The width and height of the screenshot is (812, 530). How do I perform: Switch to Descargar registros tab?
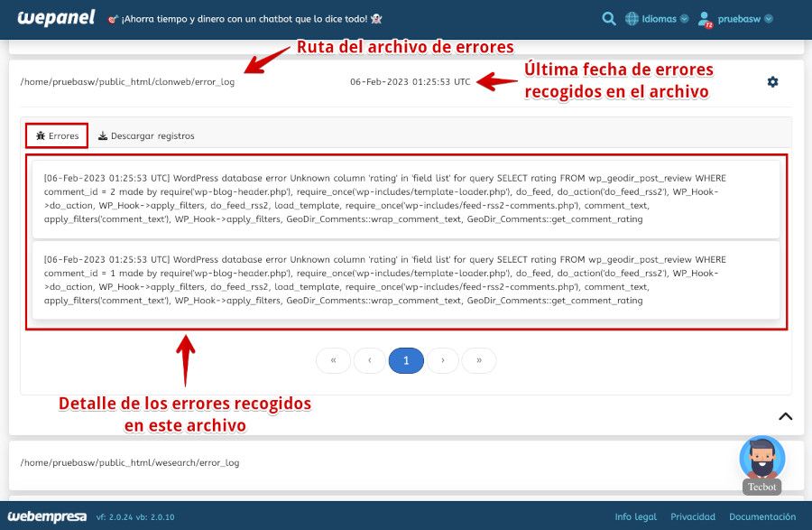coord(146,135)
